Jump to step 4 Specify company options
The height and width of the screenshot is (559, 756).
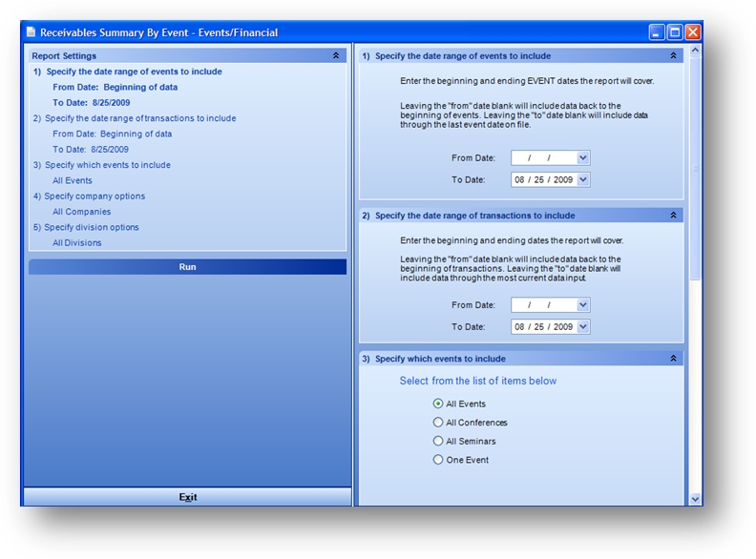coord(89,197)
